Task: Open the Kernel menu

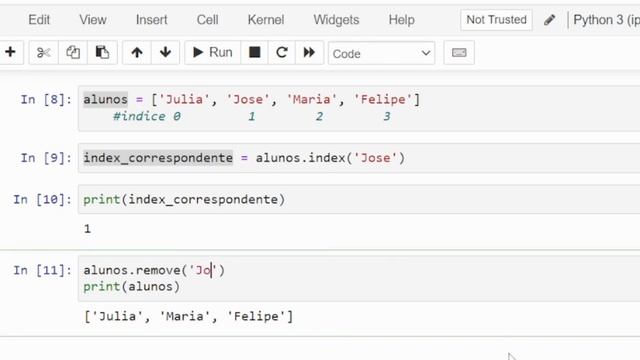Action: [x=266, y=20]
